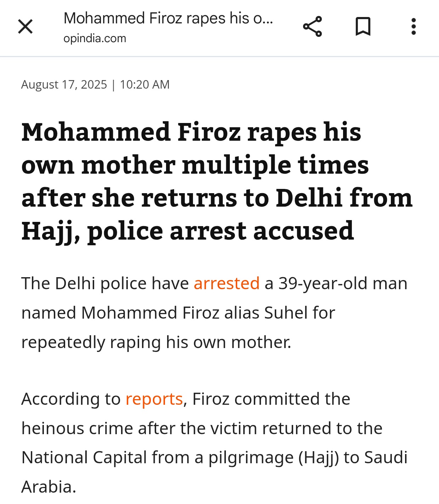Viewport: 439px width, 504px height.
Task: Close the article with the X icon
Action: pos(25,27)
